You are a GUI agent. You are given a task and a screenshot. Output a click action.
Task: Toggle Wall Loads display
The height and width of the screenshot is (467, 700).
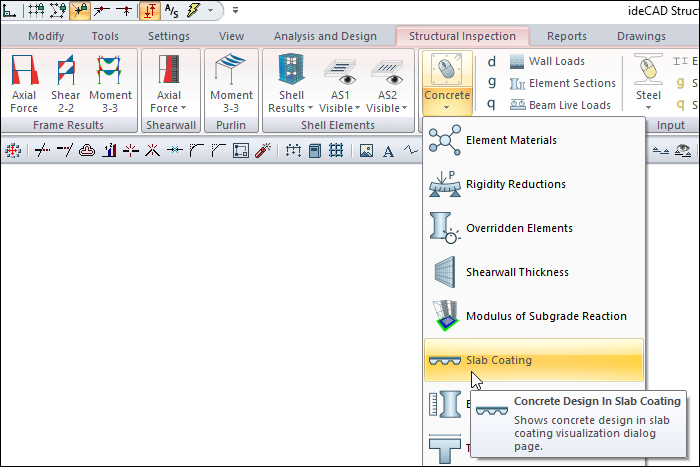[548, 61]
